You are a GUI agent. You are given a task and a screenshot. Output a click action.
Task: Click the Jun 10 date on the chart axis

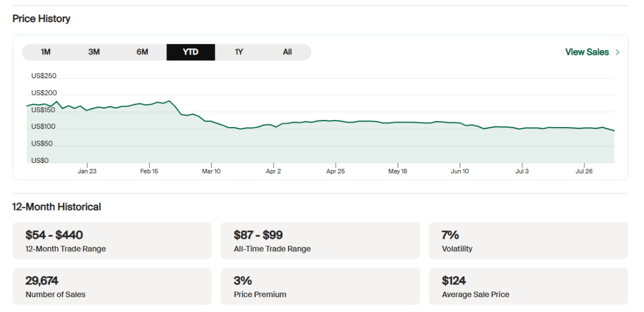click(x=460, y=171)
